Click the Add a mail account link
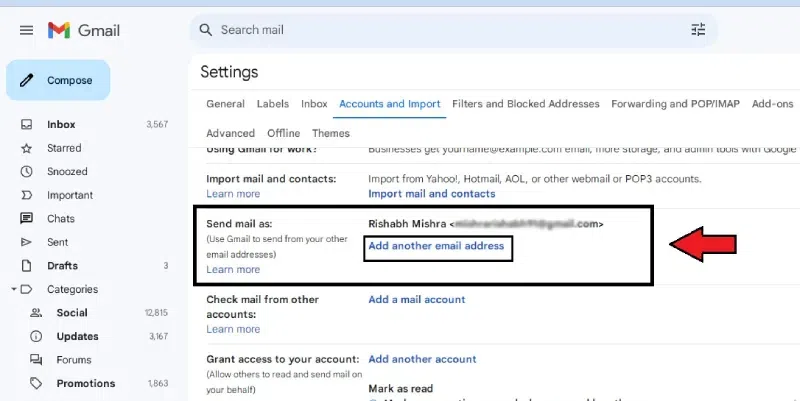The width and height of the screenshot is (800, 401). [x=416, y=300]
